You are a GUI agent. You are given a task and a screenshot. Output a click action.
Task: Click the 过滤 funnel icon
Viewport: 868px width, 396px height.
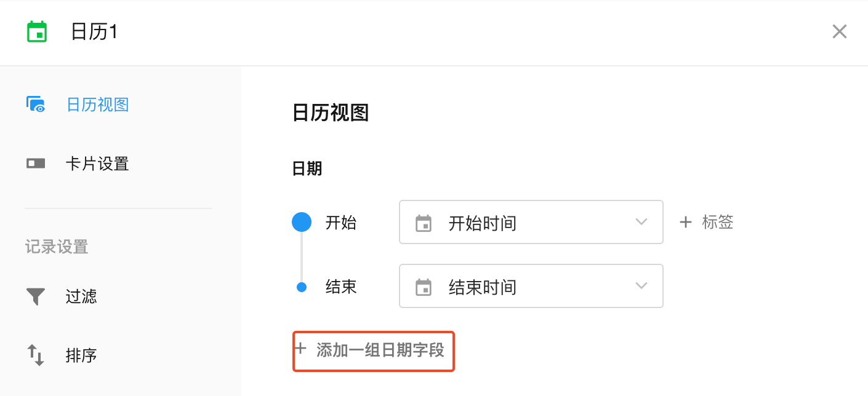(36, 296)
